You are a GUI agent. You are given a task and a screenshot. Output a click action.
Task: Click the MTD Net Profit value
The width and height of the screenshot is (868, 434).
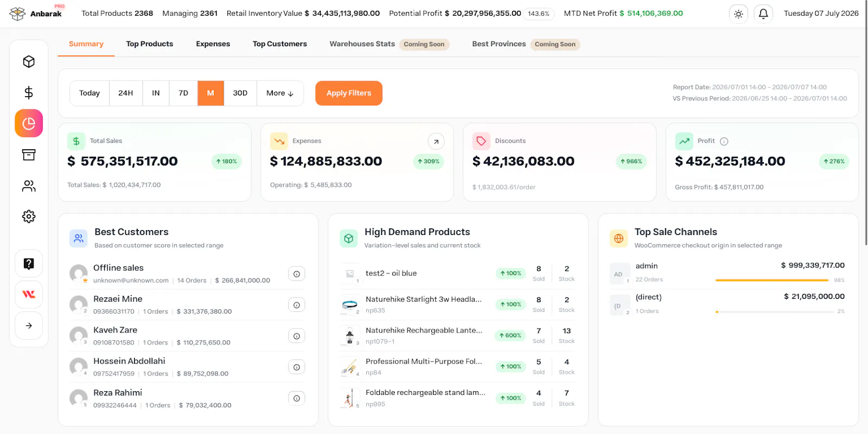pos(651,14)
